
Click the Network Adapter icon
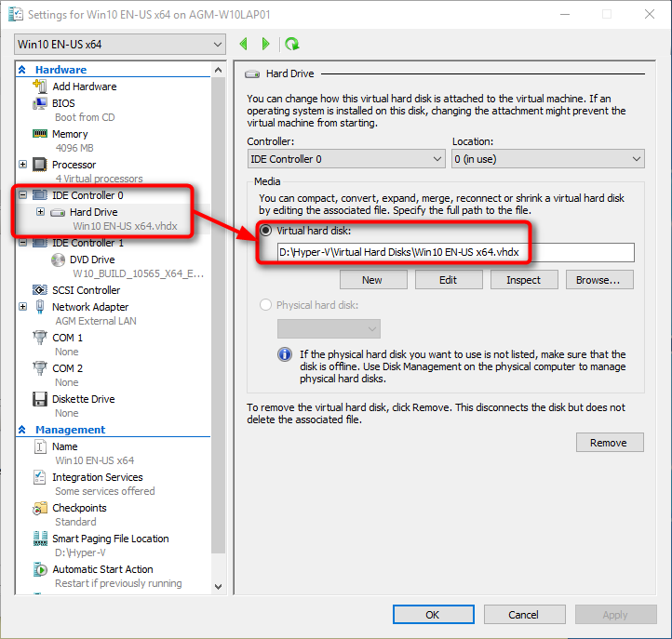(40, 307)
